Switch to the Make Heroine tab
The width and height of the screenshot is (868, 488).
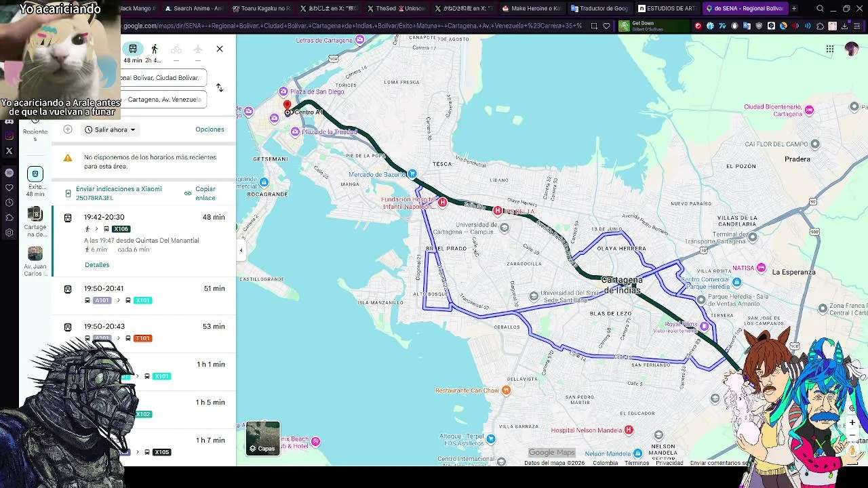532,8
